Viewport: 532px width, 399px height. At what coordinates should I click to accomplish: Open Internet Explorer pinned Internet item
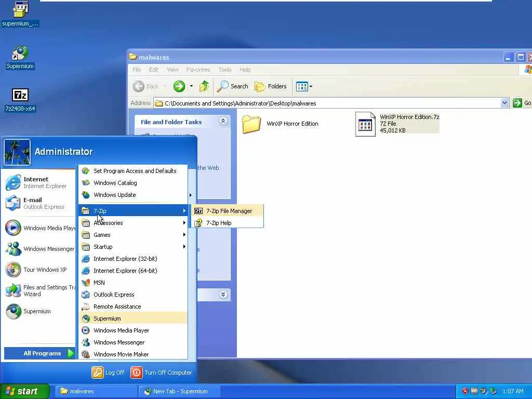click(x=38, y=182)
